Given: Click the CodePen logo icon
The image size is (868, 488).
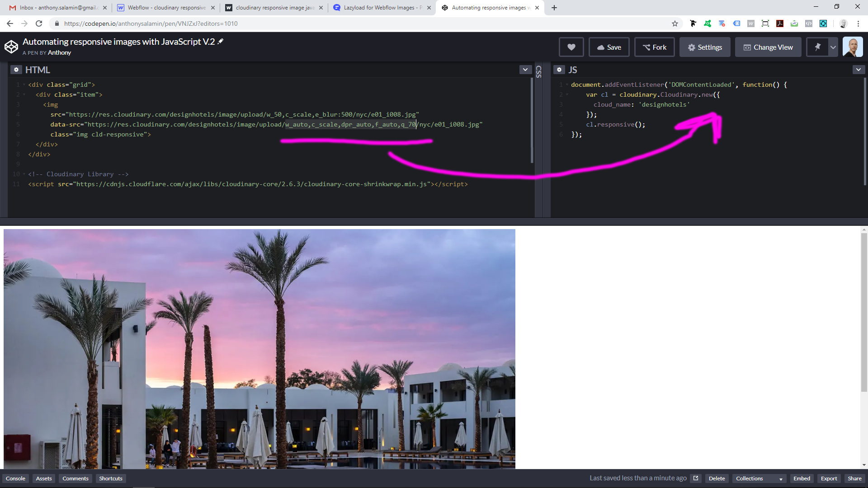Looking at the screenshot, I should click(11, 47).
